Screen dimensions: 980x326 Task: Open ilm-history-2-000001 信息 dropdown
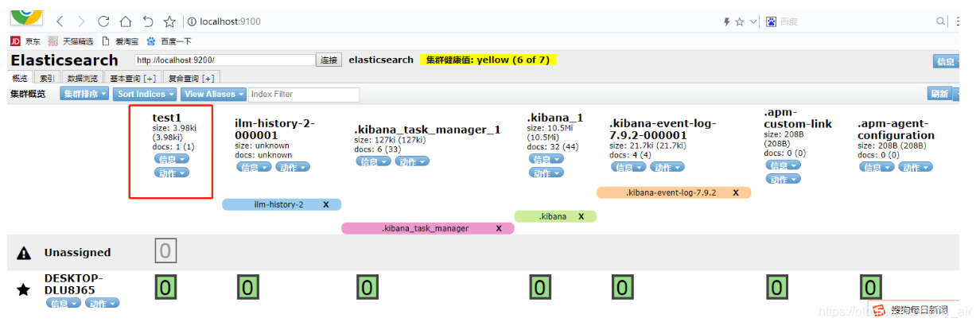click(x=252, y=167)
